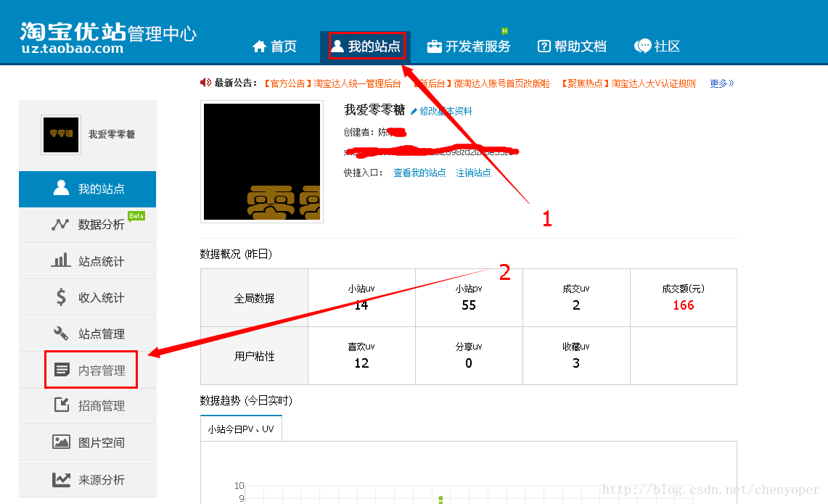This screenshot has height=504, width=828.
Task: Click the 成交额(元) value 166
Action: click(684, 305)
